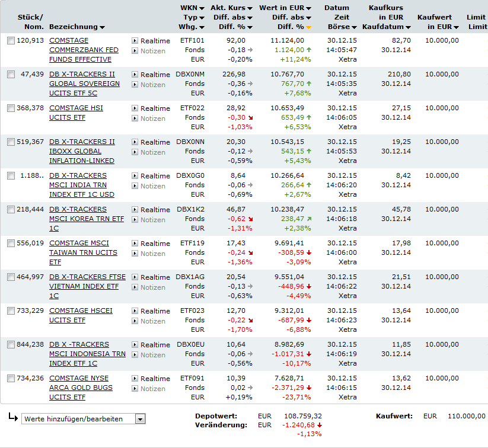Tick checkbox for COMSTAGE COMMERZBANK FED FUNDS EFFECTIVE
The width and height of the screenshot is (488, 448).
tap(11, 40)
